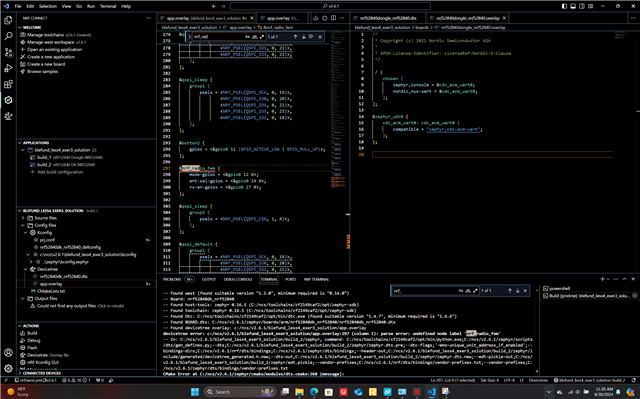
Task: Toggle regex in terminal find widget
Action: pos(475,290)
